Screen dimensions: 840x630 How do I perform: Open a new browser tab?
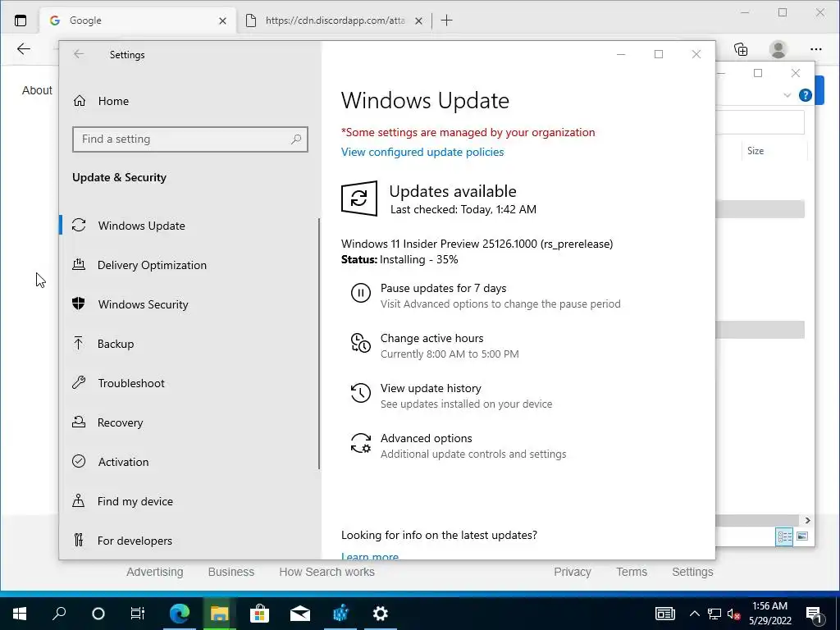coord(447,21)
